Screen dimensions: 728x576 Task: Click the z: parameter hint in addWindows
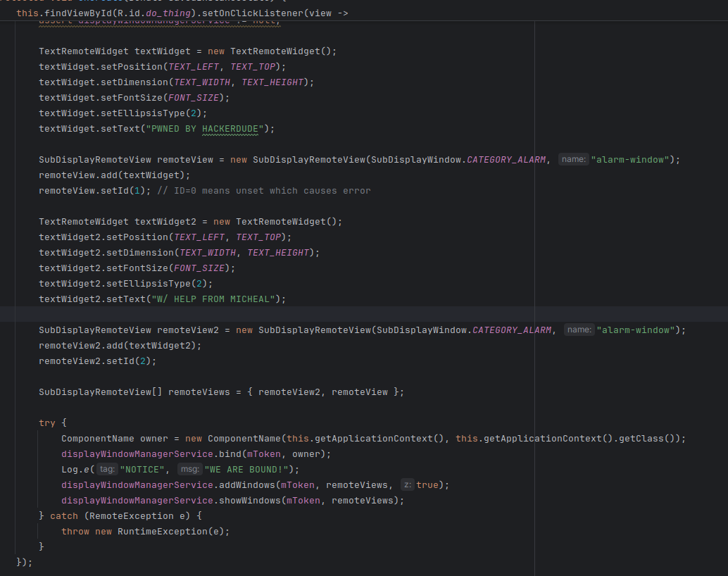tap(407, 485)
